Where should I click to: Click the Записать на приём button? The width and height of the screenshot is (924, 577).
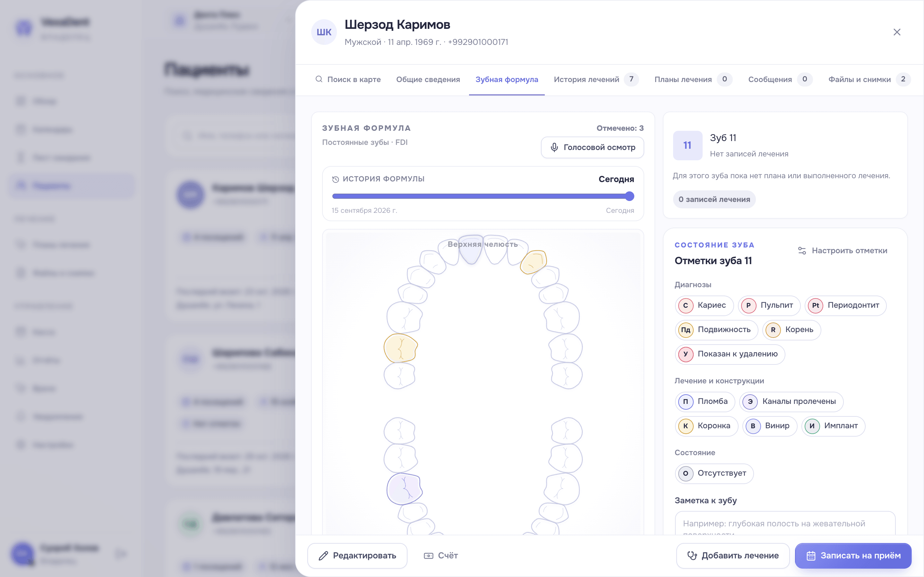853,556
